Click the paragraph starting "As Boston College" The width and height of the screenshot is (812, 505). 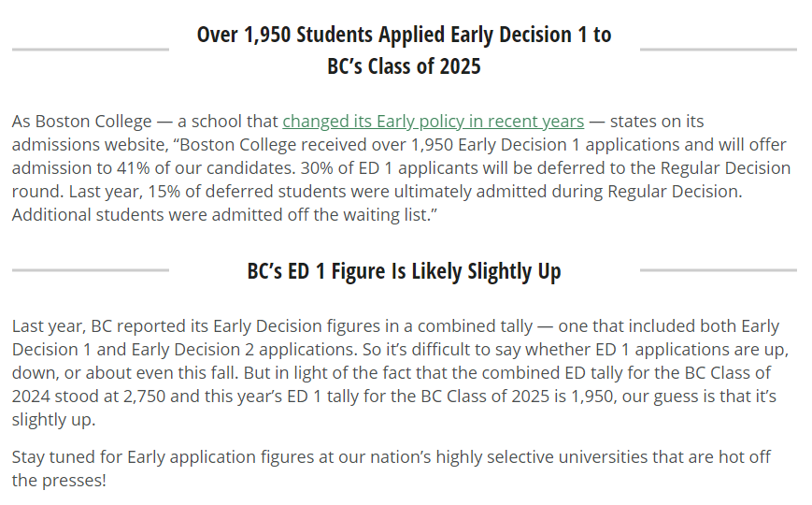pyautogui.click(x=402, y=168)
